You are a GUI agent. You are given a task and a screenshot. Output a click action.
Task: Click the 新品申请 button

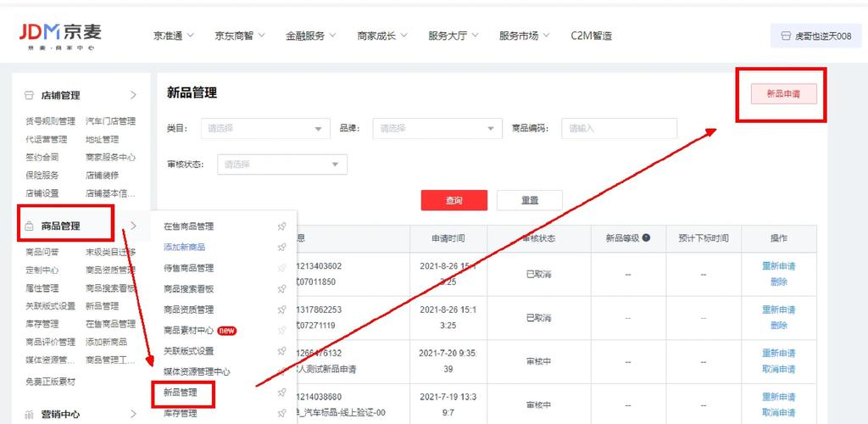[x=783, y=94]
